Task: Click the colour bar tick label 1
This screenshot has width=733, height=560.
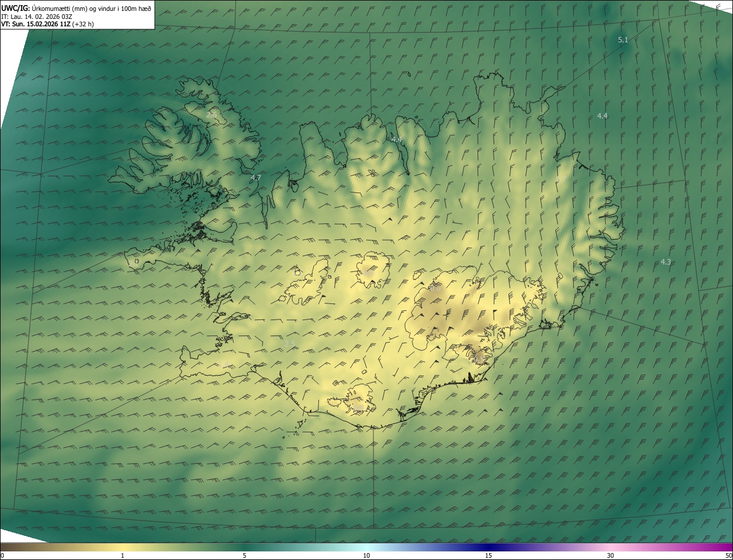Action: point(123,555)
